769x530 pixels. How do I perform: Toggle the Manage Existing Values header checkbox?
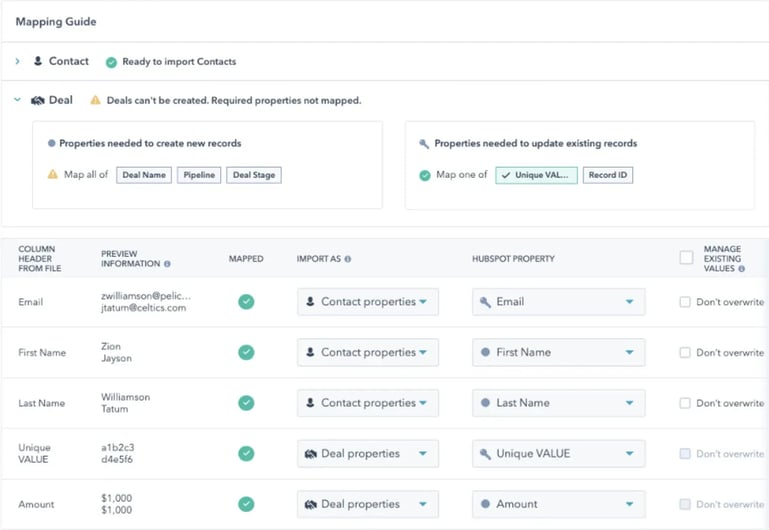[x=687, y=257]
